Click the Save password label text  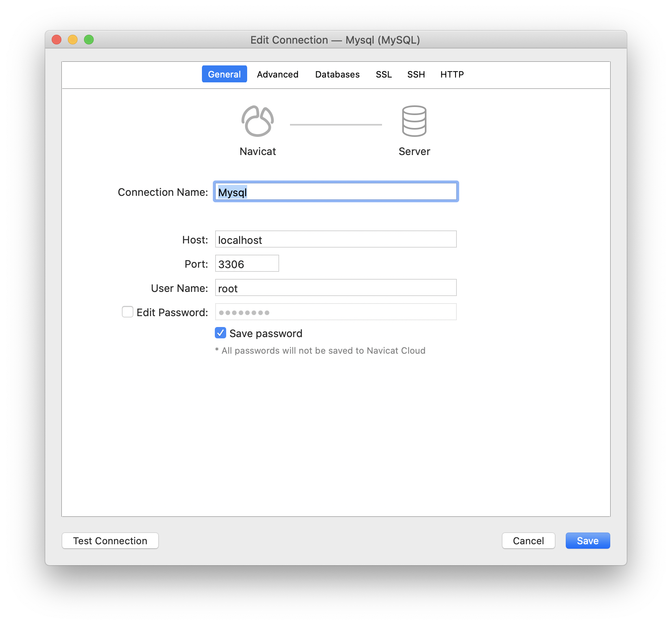click(x=266, y=333)
